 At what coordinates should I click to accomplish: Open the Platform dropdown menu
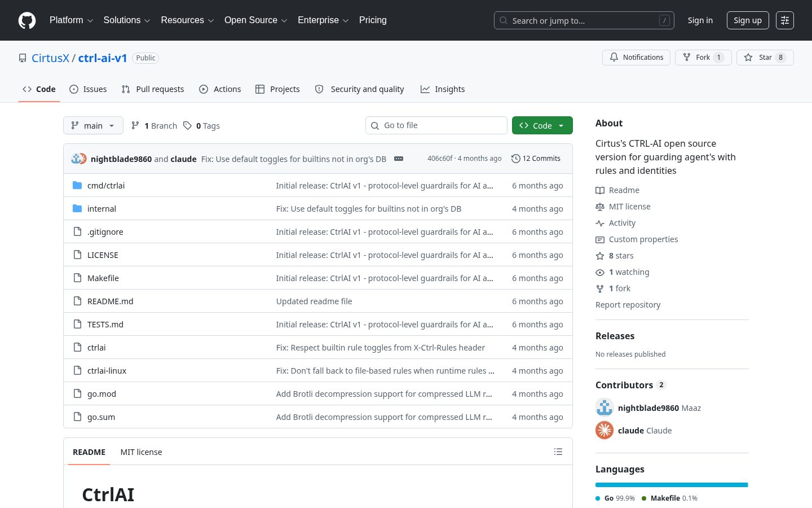click(72, 20)
